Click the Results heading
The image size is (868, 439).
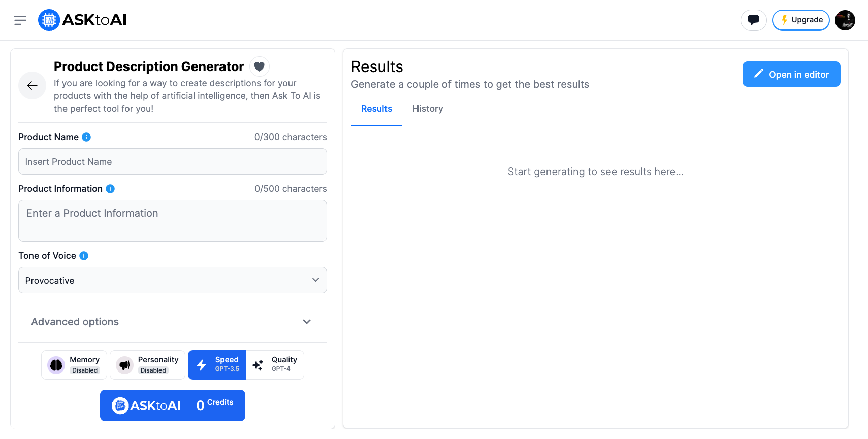point(377,66)
